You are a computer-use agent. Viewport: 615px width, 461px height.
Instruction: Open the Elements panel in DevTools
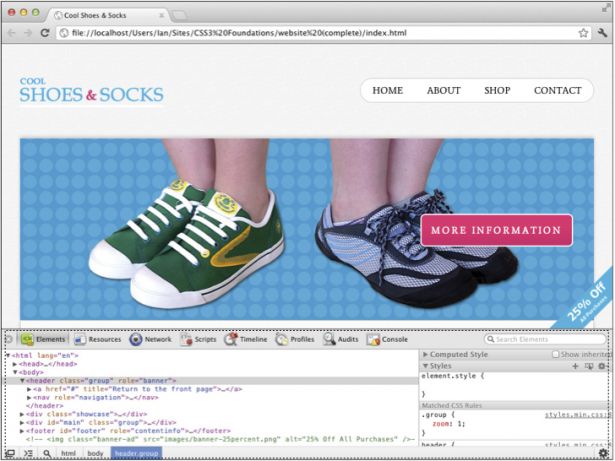[x=43, y=339]
